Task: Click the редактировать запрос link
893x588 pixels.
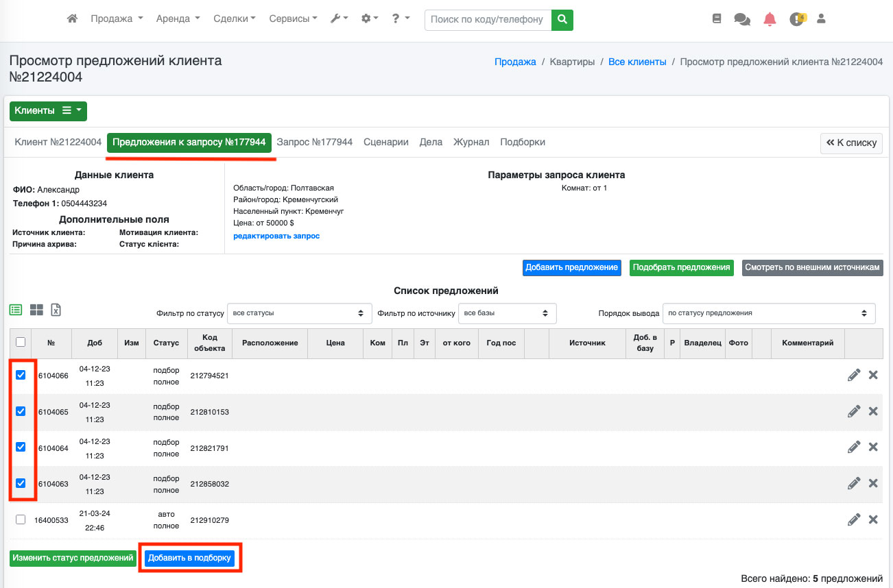Action: tap(276, 236)
